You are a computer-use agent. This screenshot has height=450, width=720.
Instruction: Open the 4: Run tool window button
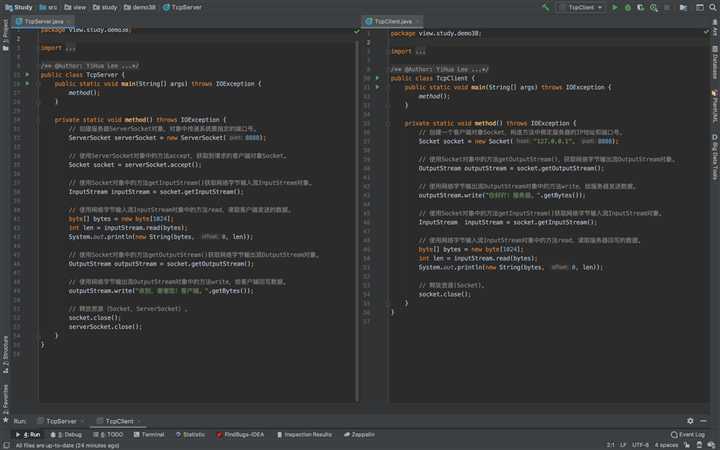(28, 434)
